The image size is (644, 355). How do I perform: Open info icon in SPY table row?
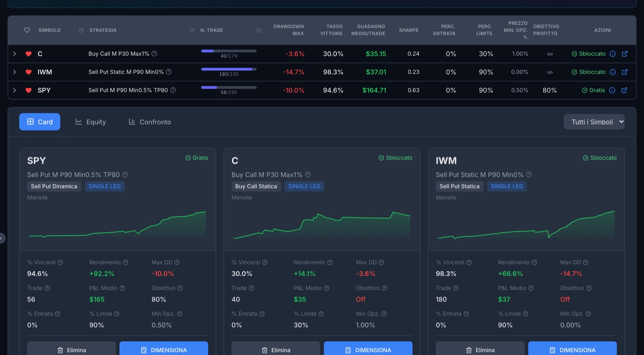612,90
